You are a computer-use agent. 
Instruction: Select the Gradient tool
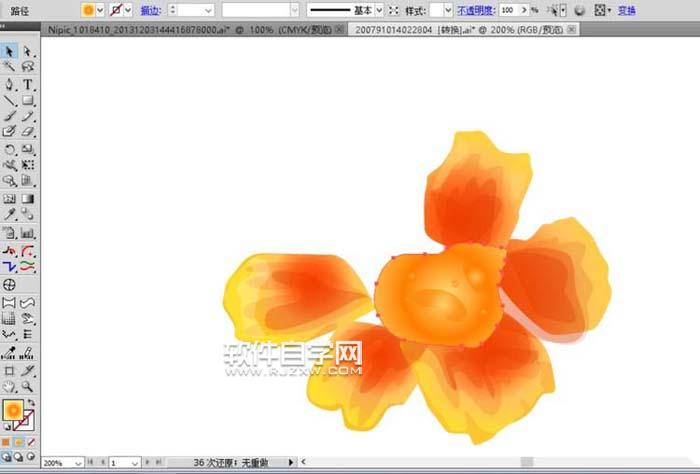pos(28,198)
